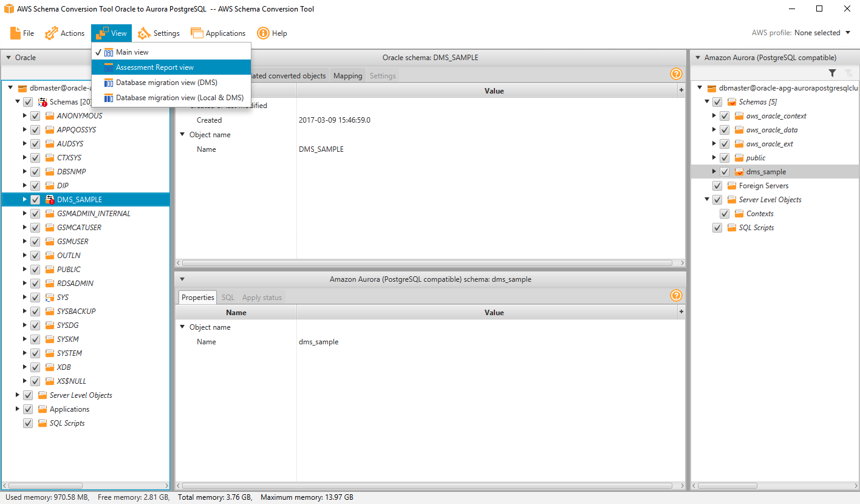860x504 pixels.
Task: Click the help icon in Aurora schema panel
Action: 676,296
